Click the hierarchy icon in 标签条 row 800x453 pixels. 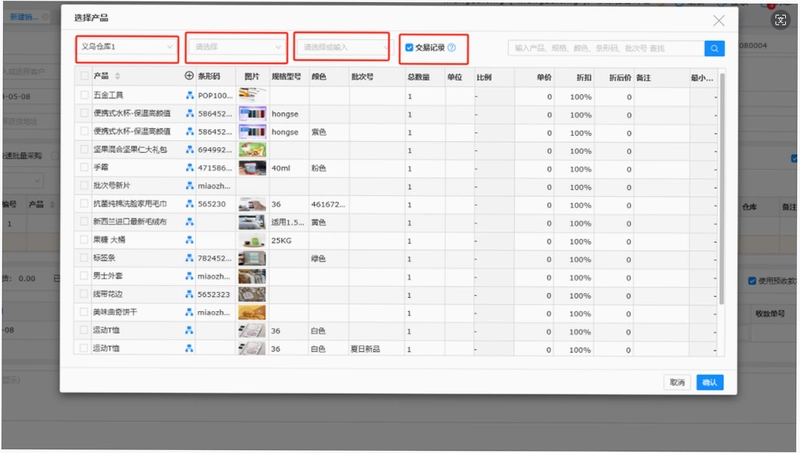189,258
